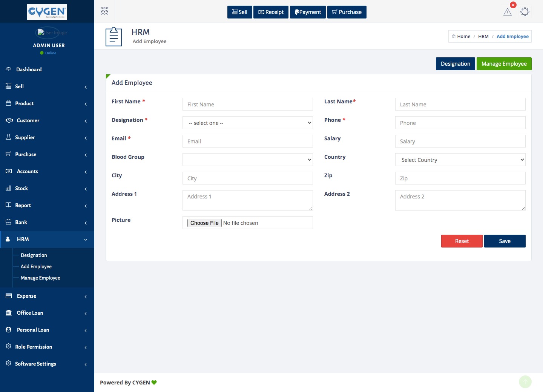This screenshot has width=543, height=392.
Task: Expand the Sell menu chevron
Action: tap(86, 87)
